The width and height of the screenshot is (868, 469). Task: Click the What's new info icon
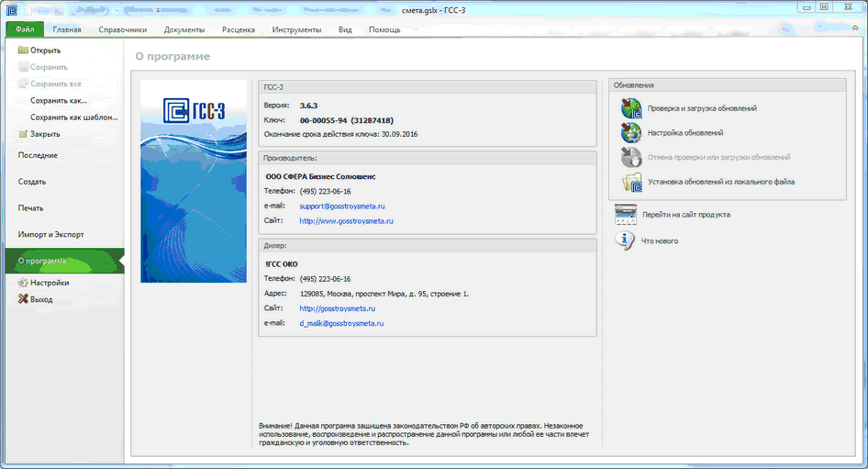pyautogui.click(x=625, y=240)
